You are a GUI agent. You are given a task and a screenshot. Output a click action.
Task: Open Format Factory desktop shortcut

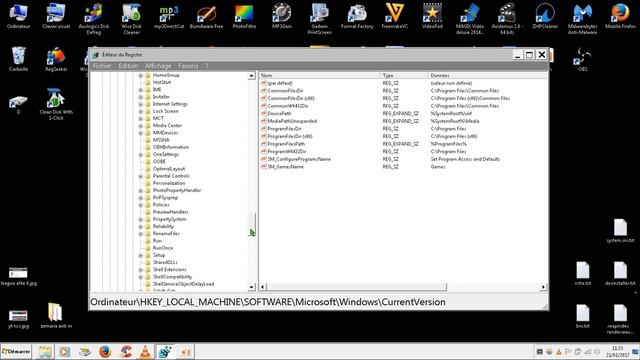click(357, 16)
